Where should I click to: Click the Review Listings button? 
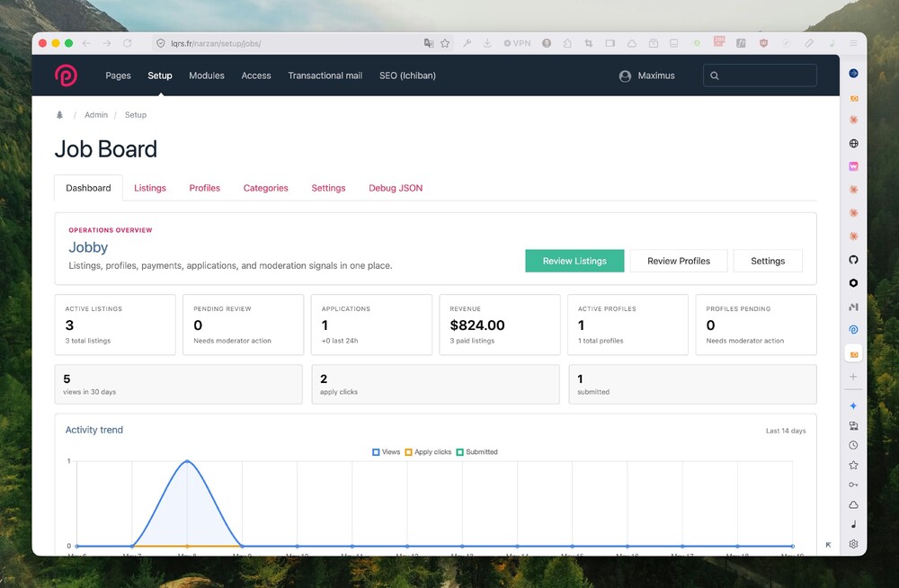574,261
